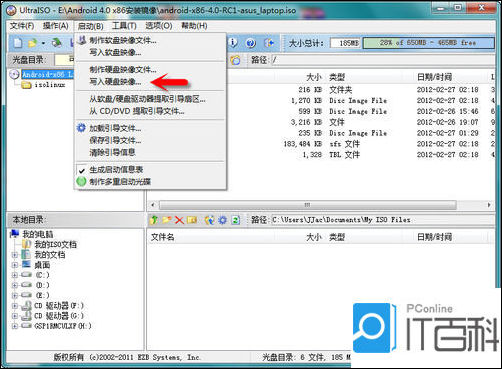
Task: Click the New file toolbar icon
Action: [18, 43]
